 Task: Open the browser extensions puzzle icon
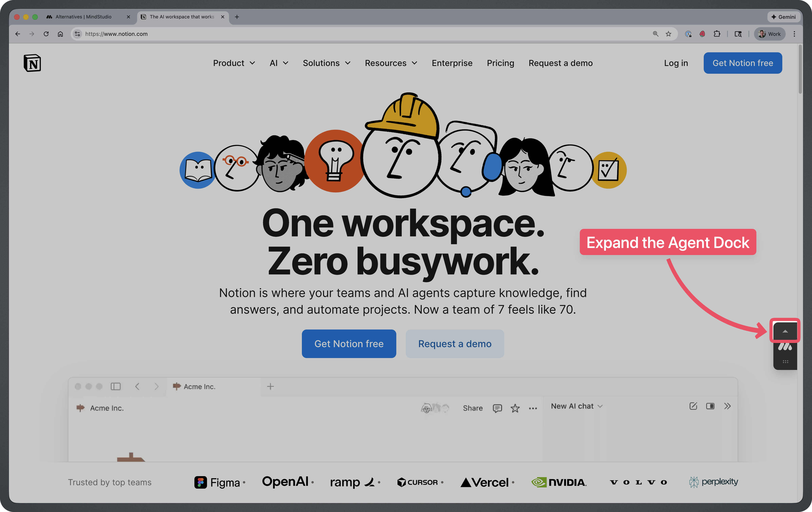pos(717,34)
